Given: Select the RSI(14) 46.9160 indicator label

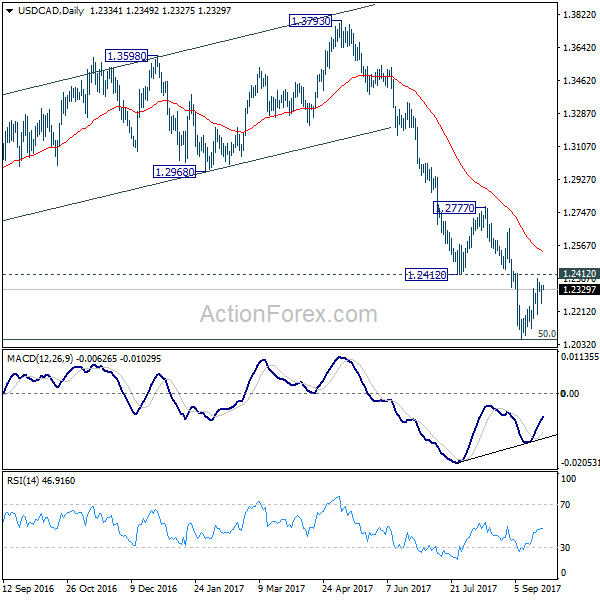Looking at the screenshot, I should 41,480.
